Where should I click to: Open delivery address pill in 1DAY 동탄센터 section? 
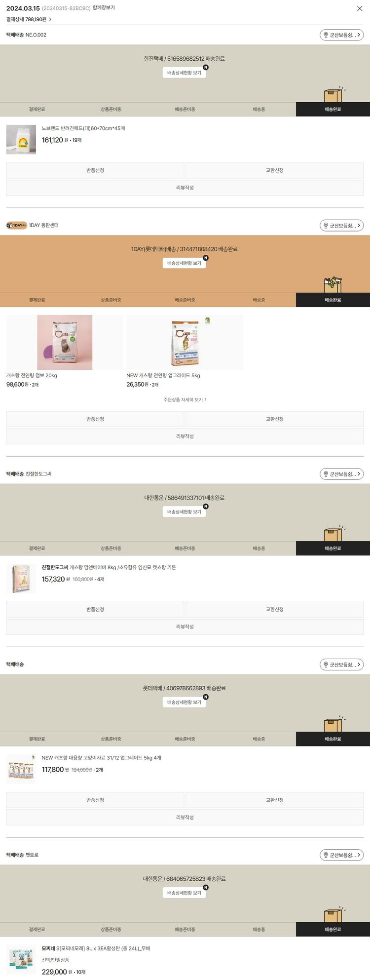click(341, 226)
